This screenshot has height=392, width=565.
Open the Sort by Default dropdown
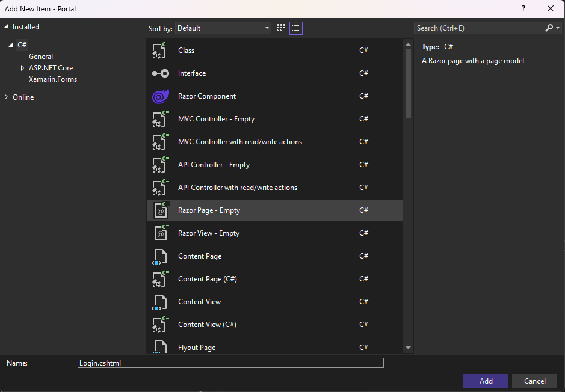pyautogui.click(x=223, y=28)
